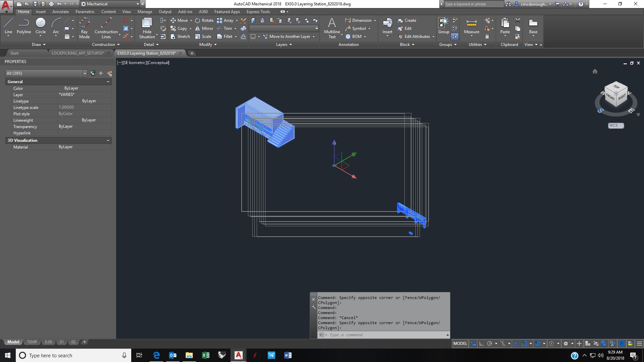Use the Stretch tool
Viewport: 644px width, 362px height.
pos(180,37)
